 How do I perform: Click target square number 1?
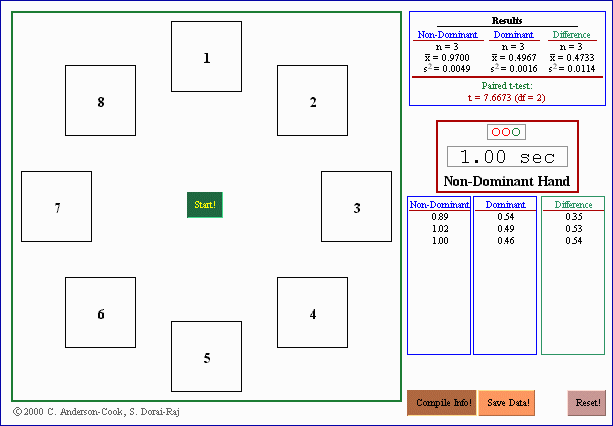click(x=207, y=57)
